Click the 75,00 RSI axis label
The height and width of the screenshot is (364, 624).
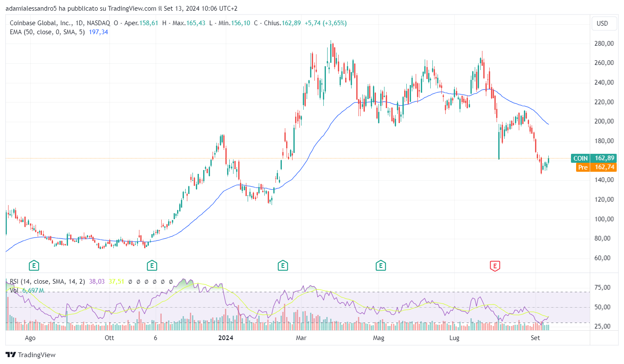[x=603, y=288]
